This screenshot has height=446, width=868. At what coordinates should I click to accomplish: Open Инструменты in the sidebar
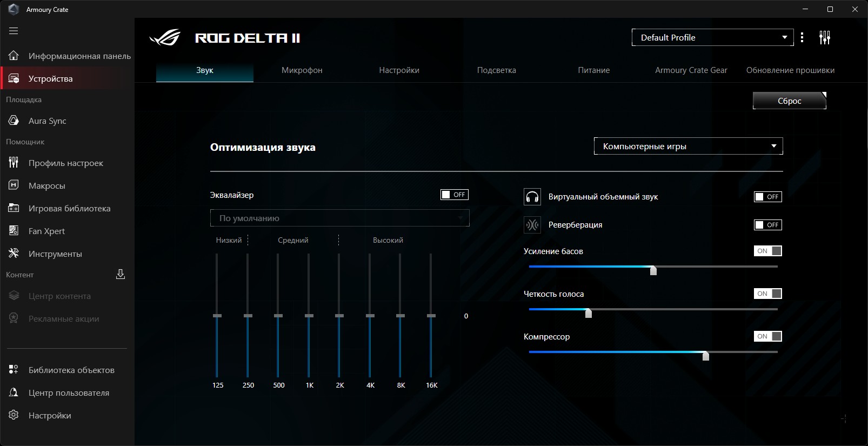point(67,254)
